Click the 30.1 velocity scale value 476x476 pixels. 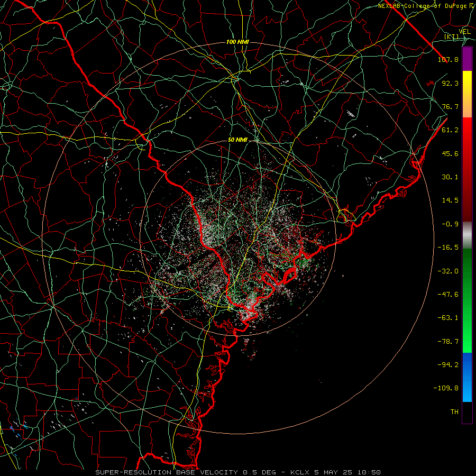coord(450,177)
